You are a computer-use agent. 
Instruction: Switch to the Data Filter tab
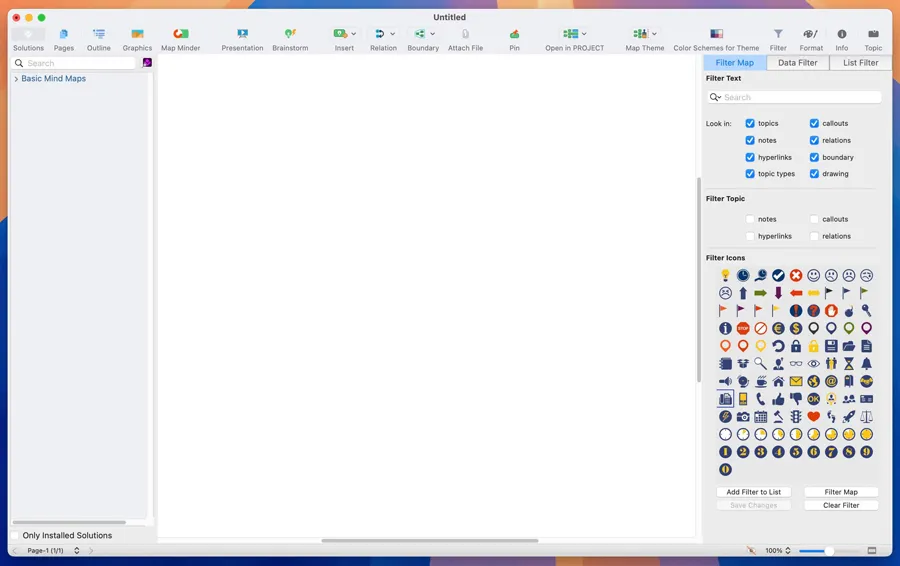797,63
